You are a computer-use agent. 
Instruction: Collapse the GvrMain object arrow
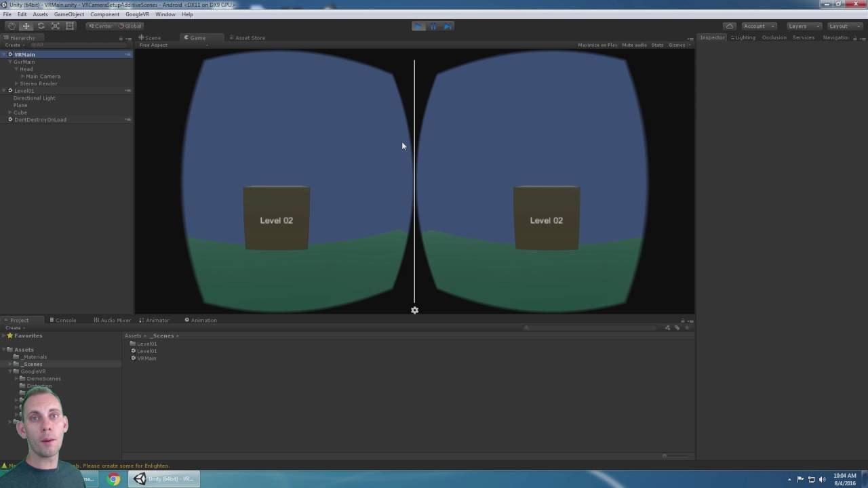(10, 62)
